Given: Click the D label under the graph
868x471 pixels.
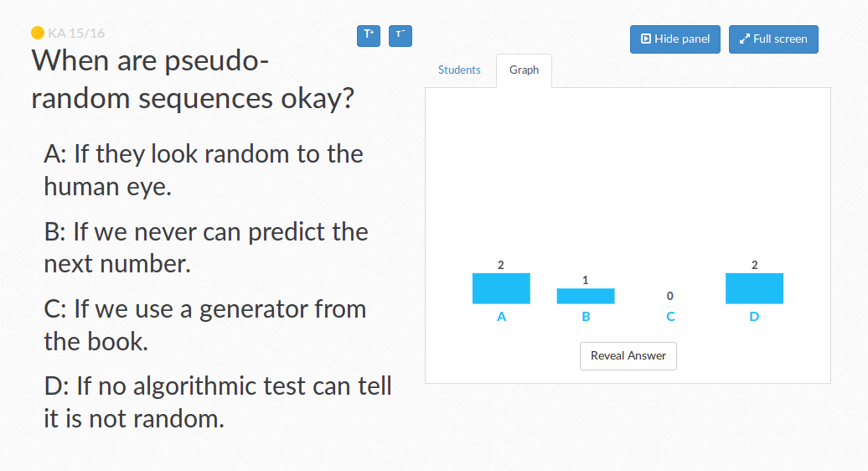Looking at the screenshot, I should 754,317.
